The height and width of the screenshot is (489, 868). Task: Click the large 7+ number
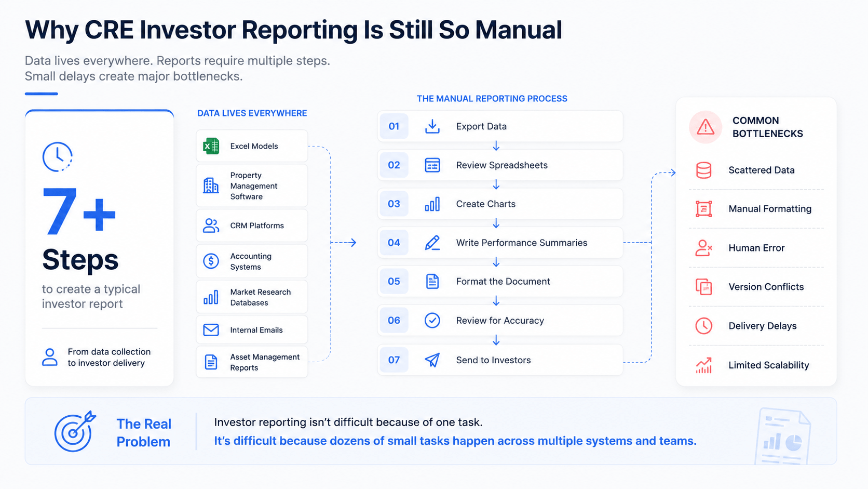(79, 212)
